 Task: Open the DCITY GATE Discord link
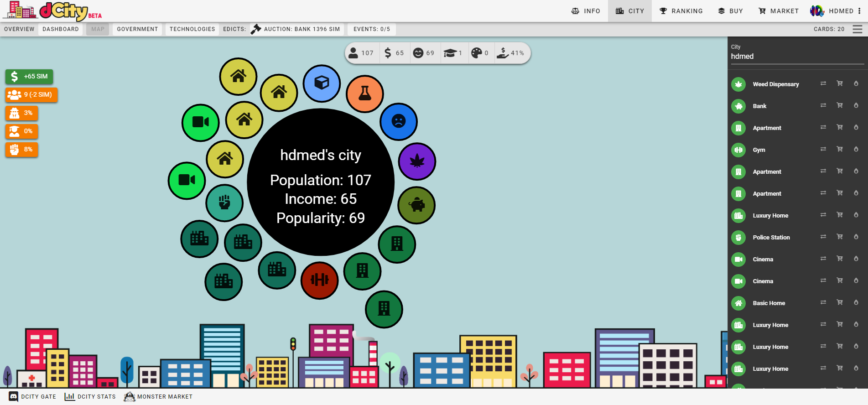[x=32, y=397]
